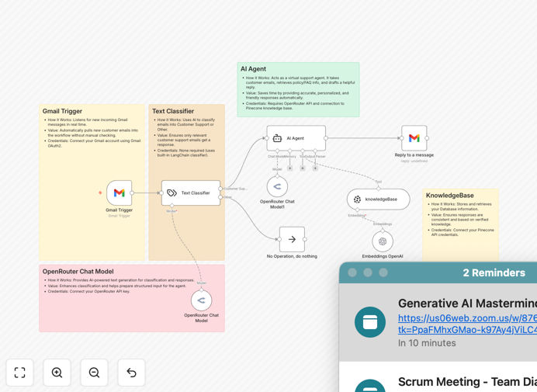
Task: Open the Text Classifier node
Action: point(191,193)
